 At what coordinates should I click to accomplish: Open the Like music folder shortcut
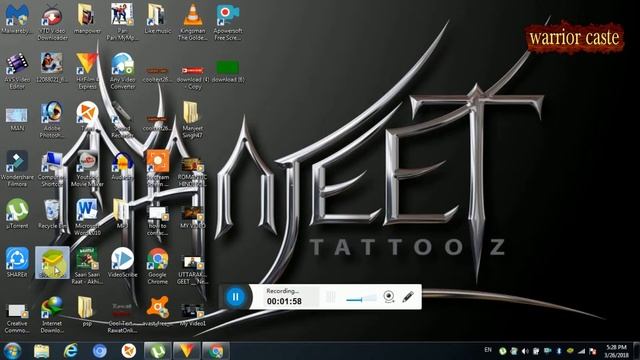point(157,19)
